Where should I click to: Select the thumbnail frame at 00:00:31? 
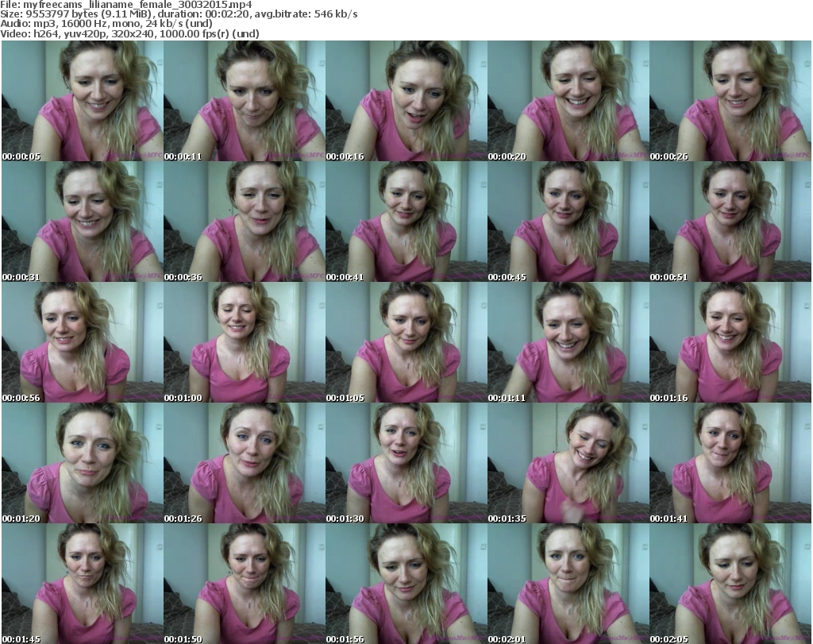point(83,222)
